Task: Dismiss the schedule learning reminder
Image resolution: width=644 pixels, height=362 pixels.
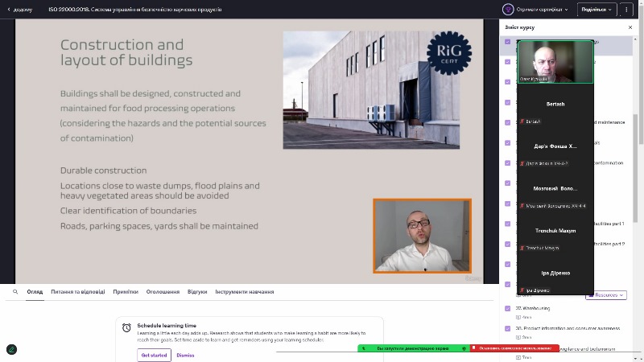Action: [185, 355]
